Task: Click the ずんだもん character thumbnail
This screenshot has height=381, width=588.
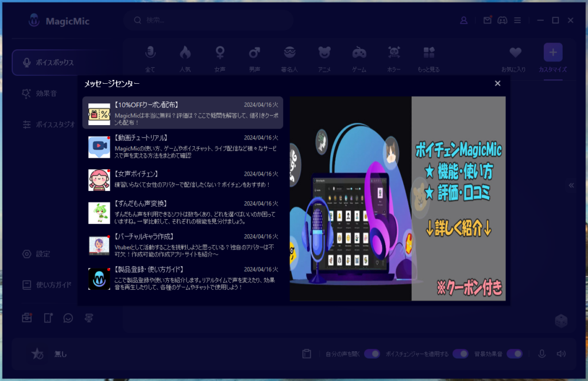Action: pos(99,213)
